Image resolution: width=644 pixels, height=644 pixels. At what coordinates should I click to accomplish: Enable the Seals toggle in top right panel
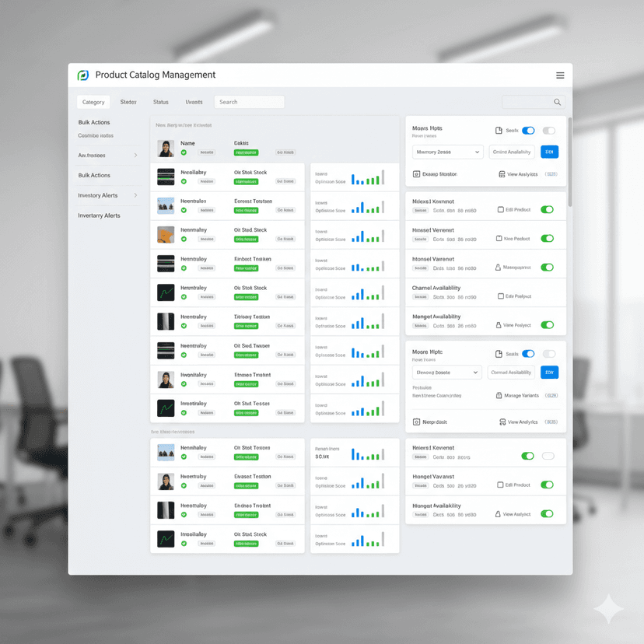[528, 130]
